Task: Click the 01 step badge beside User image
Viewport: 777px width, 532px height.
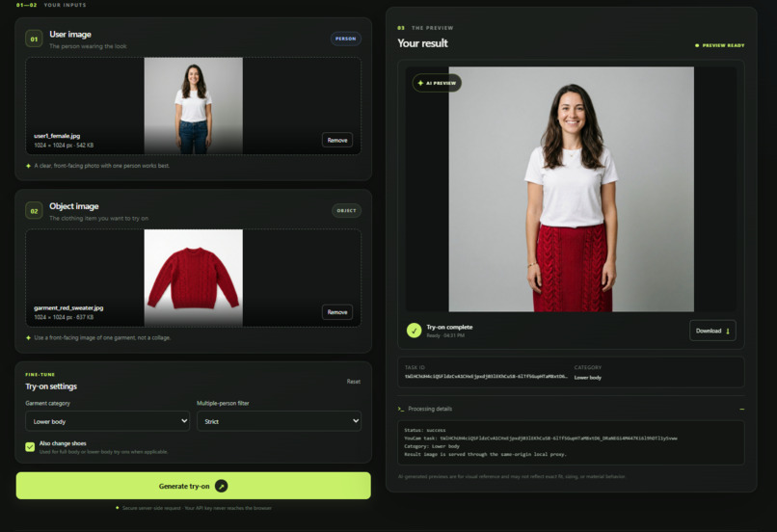Action: [34, 39]
